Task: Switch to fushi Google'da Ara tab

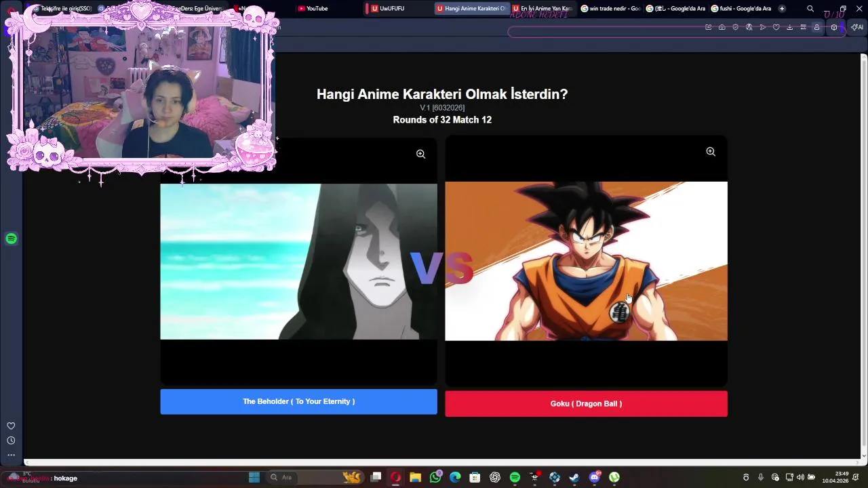Action: click(741, 9)
